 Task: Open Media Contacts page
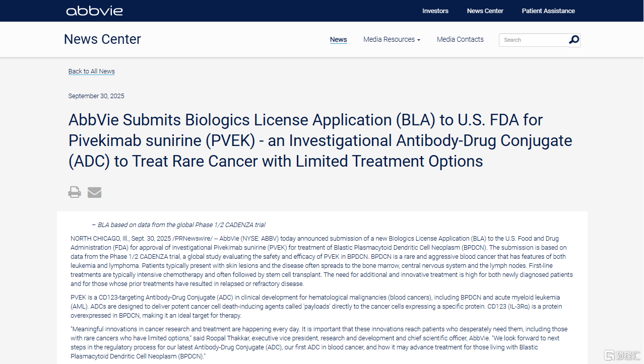coord(460,39)
